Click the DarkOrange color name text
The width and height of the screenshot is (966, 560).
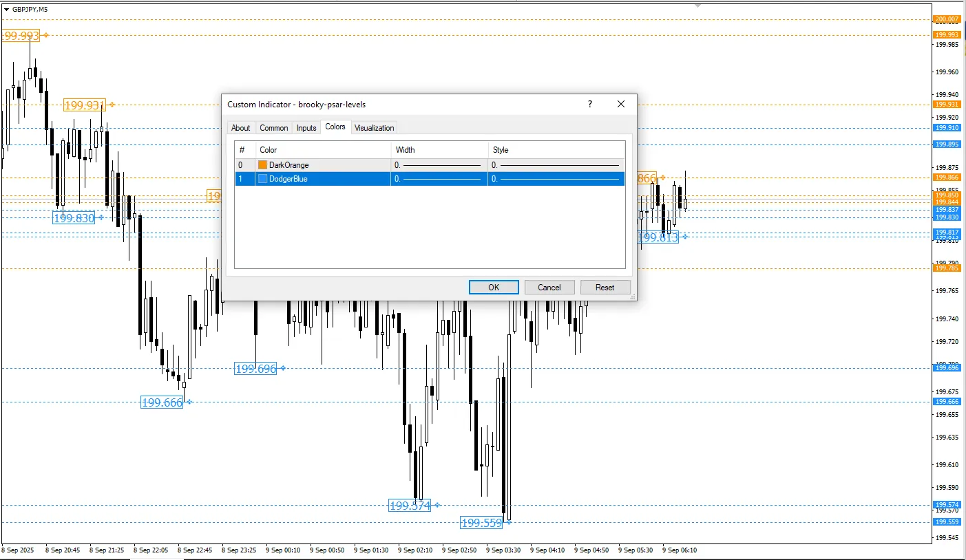289,165
